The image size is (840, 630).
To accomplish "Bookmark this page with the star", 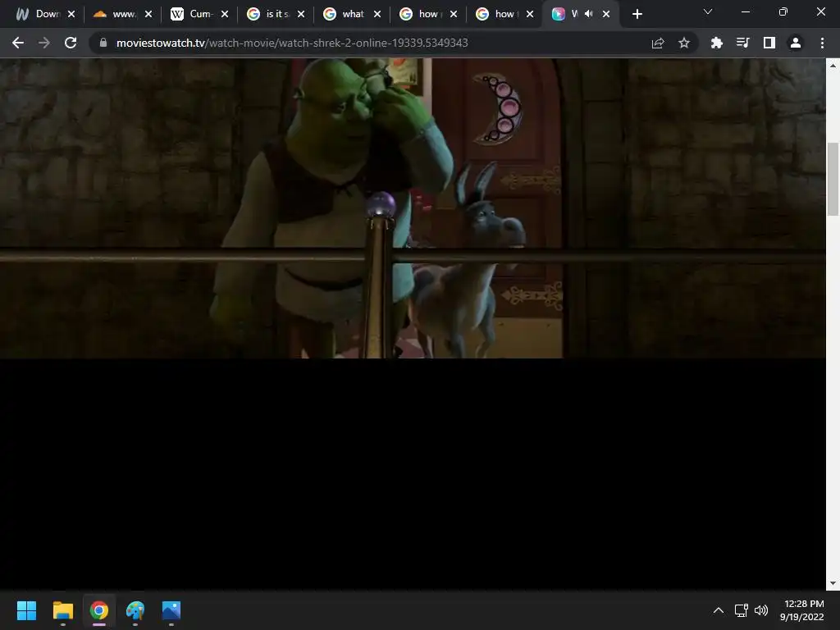I will (683, 43).
